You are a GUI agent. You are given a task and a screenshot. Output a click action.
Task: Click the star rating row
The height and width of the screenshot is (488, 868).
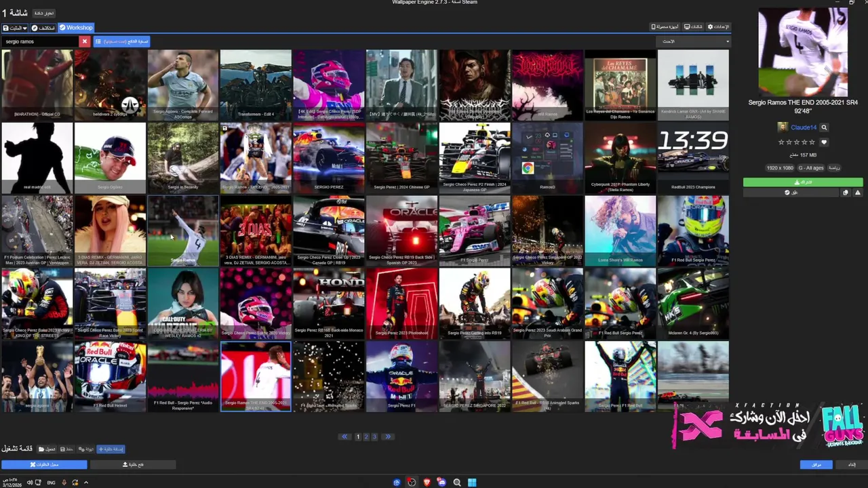(x=797, y=142)
